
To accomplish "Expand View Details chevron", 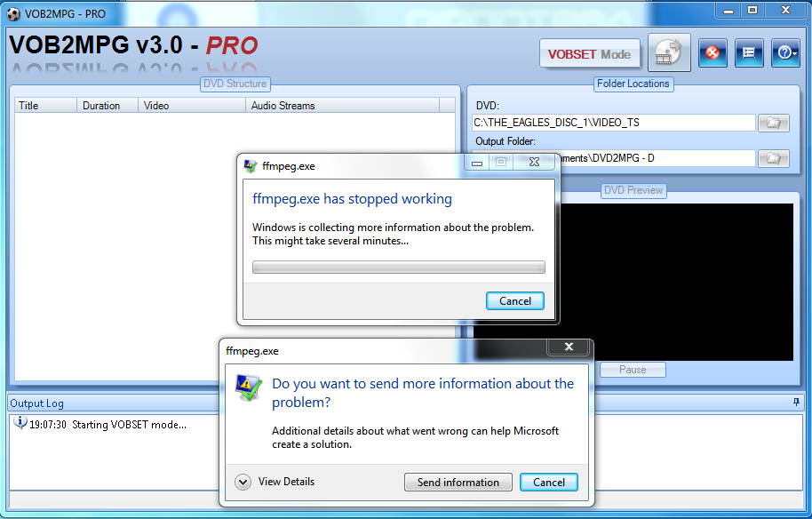I will [x=243, y=483].
